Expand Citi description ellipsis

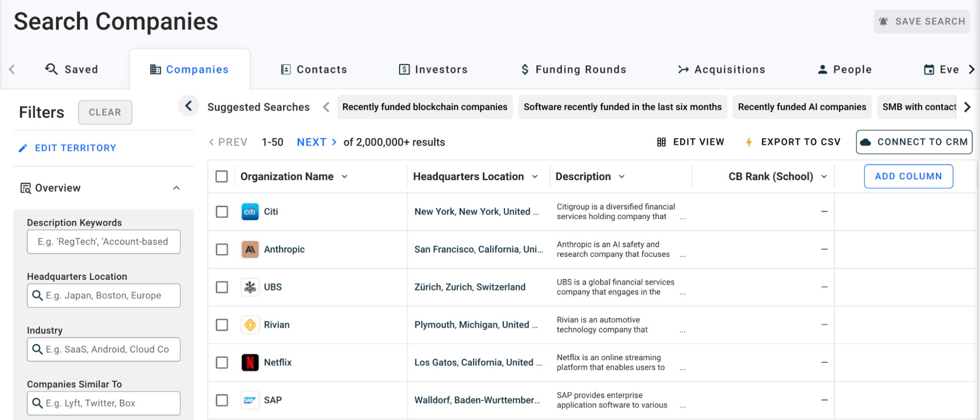pos(682,218)
